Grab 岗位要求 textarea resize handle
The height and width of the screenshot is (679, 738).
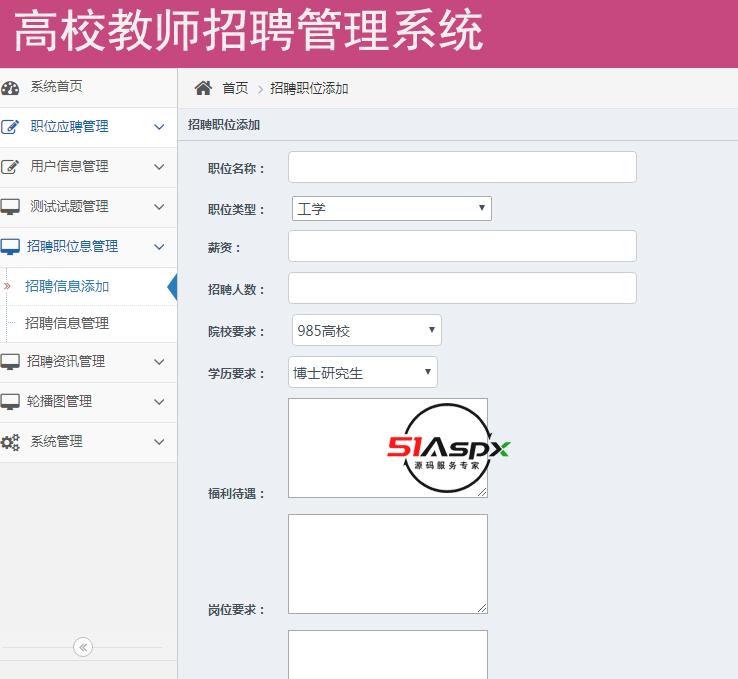482,608
